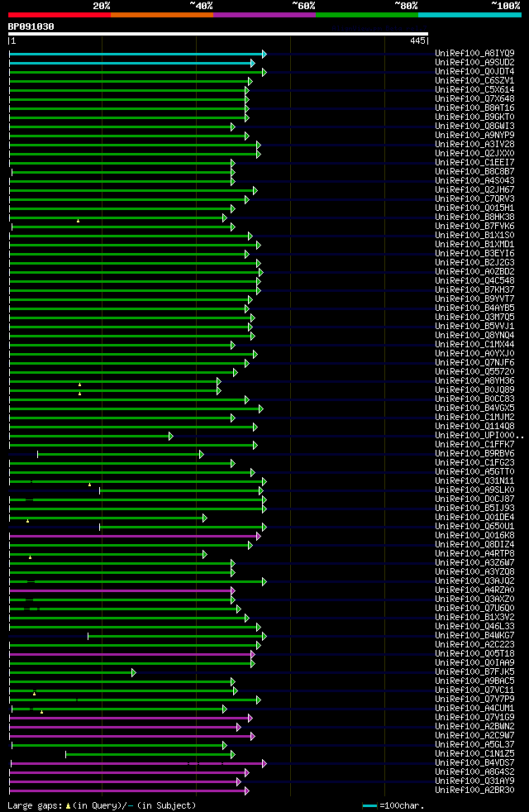Click arrowhead ending the UniRef100_B7FJK5 alignment
Viewport: 529px width, 812px height.
[x=134, y=673]
